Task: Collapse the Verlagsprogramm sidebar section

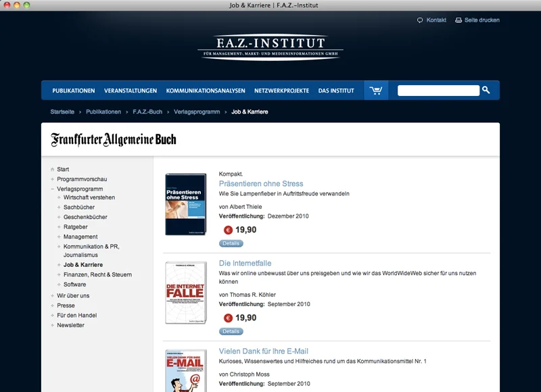Action: pos(53,189)
